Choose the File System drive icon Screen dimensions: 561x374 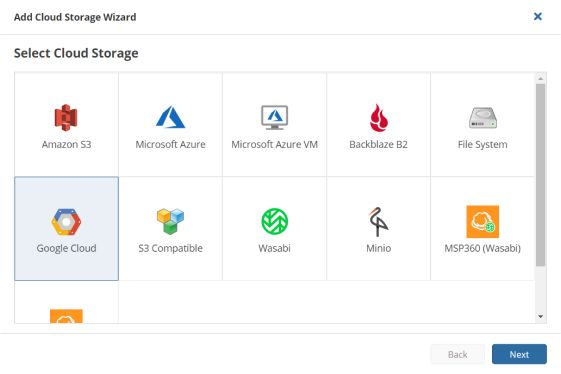(483, 118)
